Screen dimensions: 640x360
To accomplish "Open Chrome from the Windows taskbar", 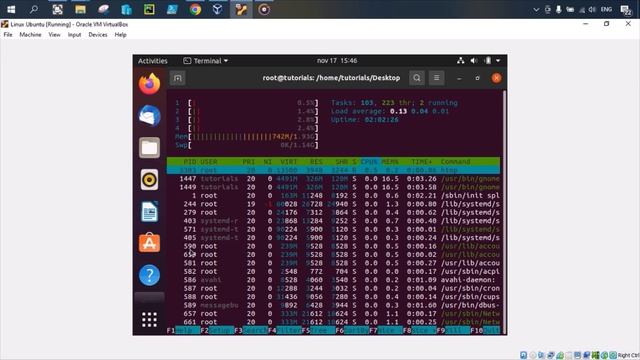I will pos(195,9).
